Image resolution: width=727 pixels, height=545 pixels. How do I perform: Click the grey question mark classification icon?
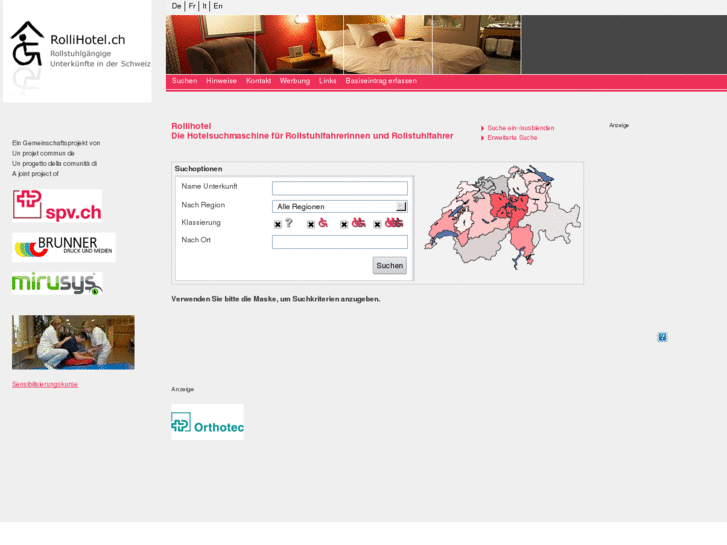(289, 223)
